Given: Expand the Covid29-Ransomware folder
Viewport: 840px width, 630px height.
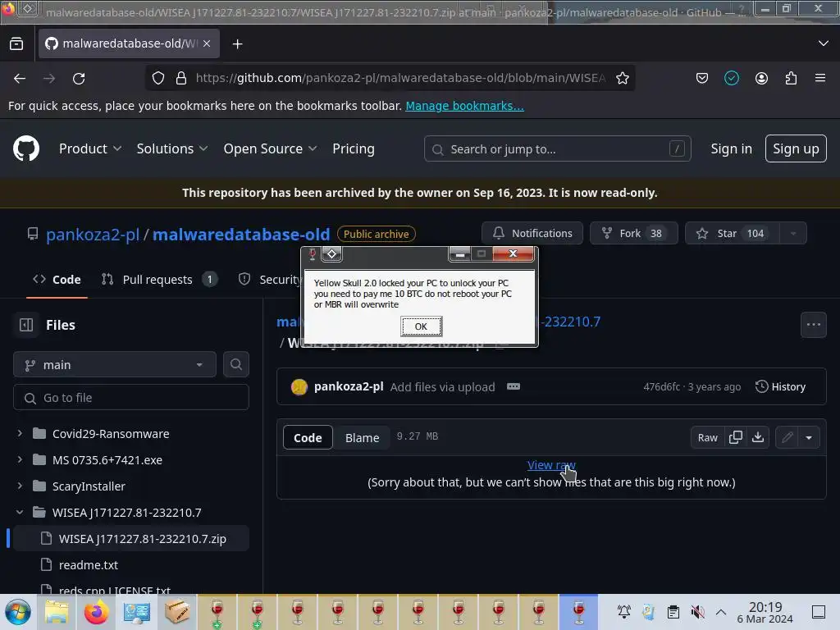Looking at the screenshot, I should click(20, 433).
